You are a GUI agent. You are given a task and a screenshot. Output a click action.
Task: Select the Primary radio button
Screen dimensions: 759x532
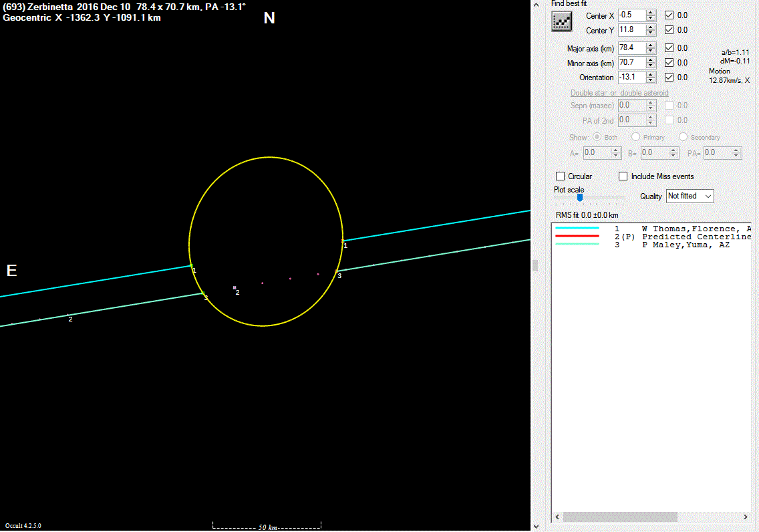pos(635,137)
